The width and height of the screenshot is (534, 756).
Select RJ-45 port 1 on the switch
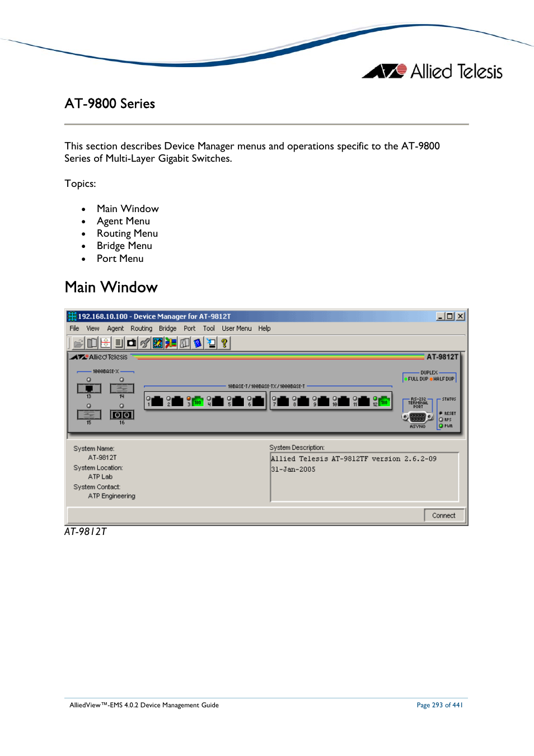157,401
